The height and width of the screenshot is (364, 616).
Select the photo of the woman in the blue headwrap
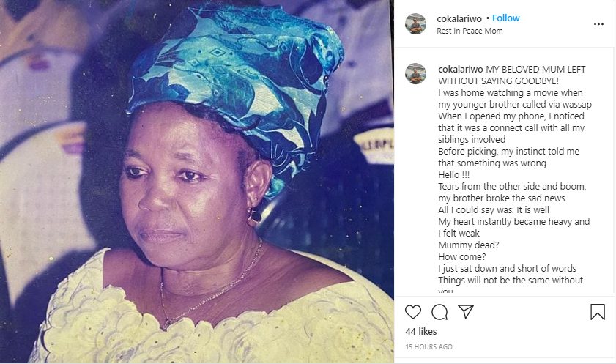coord(197,182)
